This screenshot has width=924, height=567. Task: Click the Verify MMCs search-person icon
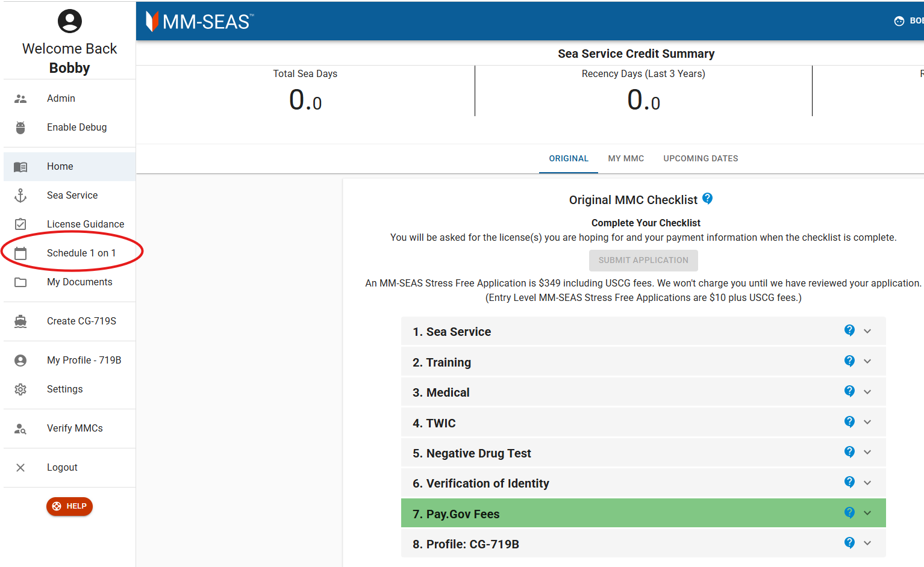pos(20,429)
